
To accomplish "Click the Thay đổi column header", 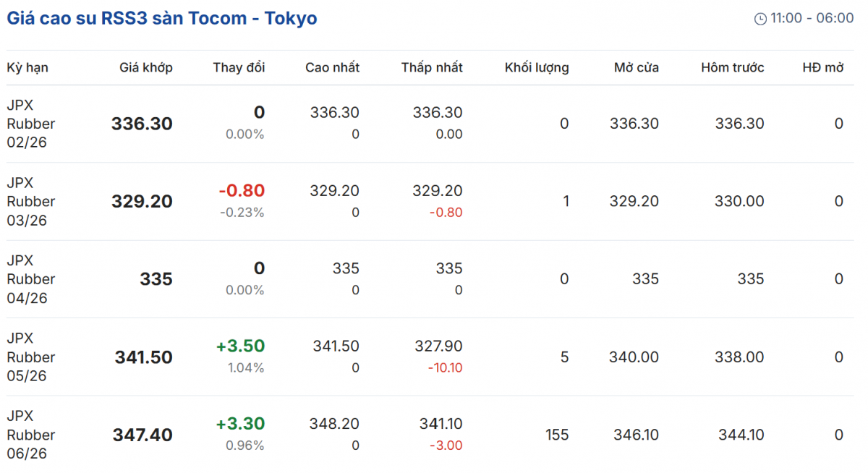I will (x=239, y=67).
